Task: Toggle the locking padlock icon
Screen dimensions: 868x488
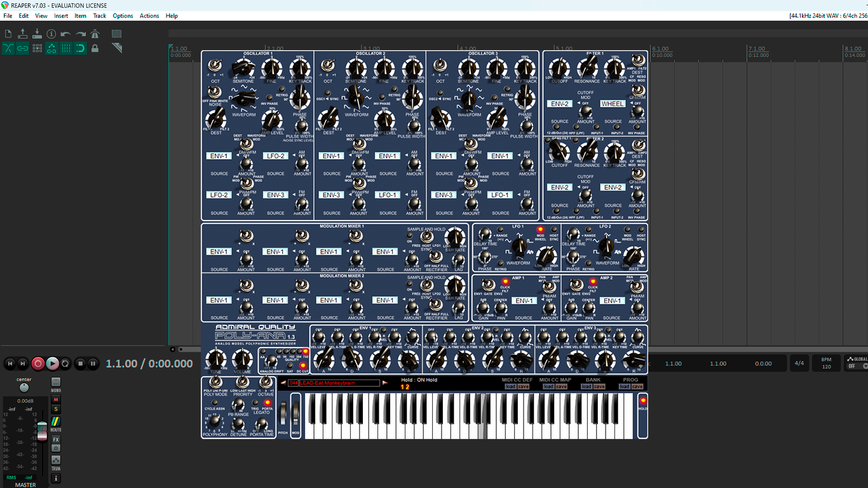Action: (95, 48)
